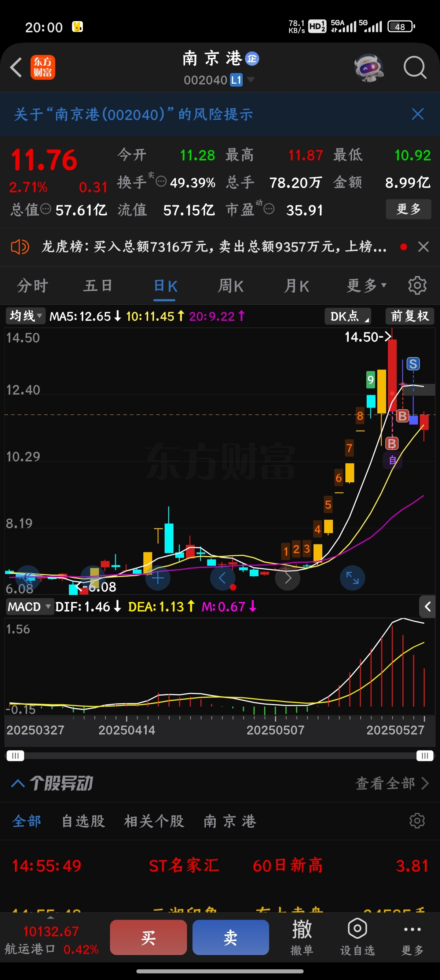Viewport: 440px width, 980px height.
Task: Tap the speaker announcement icon
Action: coord(20,247)
